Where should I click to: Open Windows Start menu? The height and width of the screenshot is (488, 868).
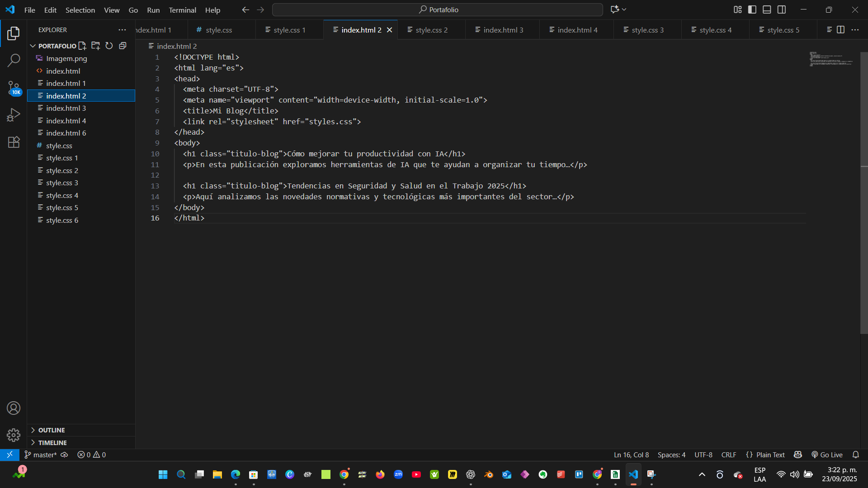tap(163, 474)
